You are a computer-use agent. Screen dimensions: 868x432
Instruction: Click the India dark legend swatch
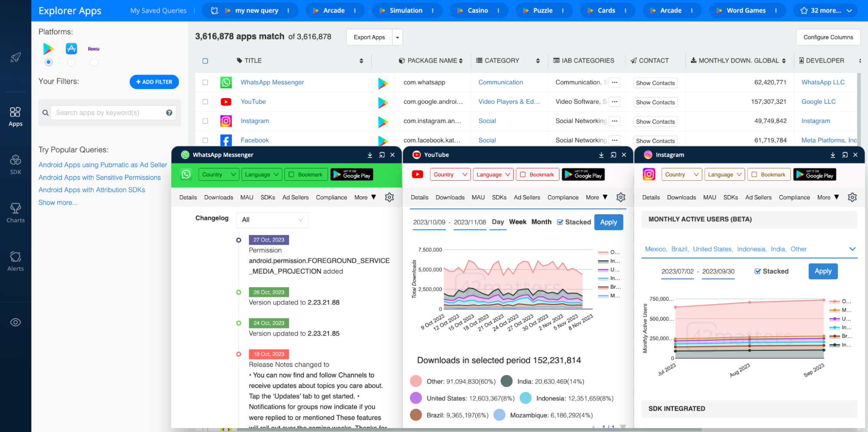(x=507, y=381)
